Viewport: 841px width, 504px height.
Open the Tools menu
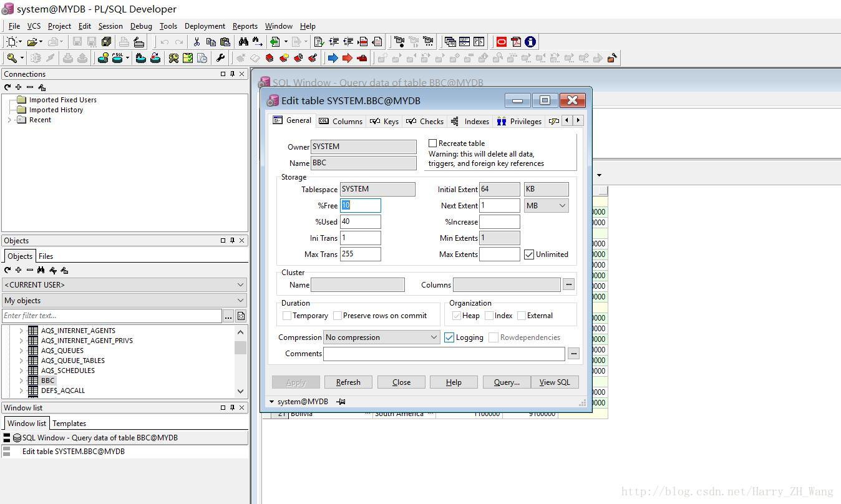click(x=168, y=26)
